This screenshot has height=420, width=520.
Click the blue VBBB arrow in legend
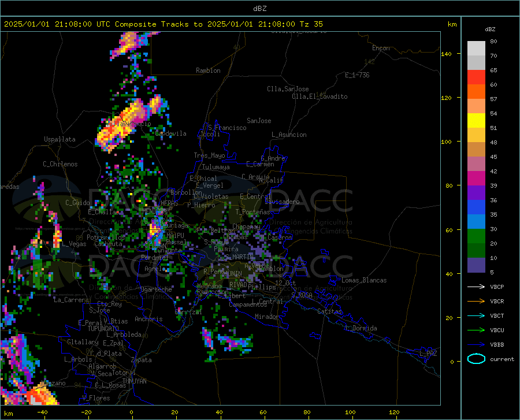coord(476,344)
